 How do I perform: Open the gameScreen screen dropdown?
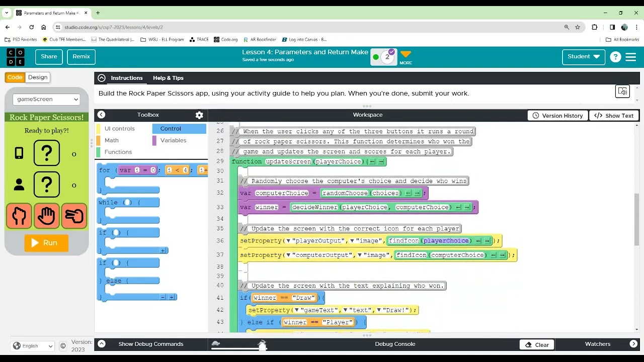tap(46, 99)
